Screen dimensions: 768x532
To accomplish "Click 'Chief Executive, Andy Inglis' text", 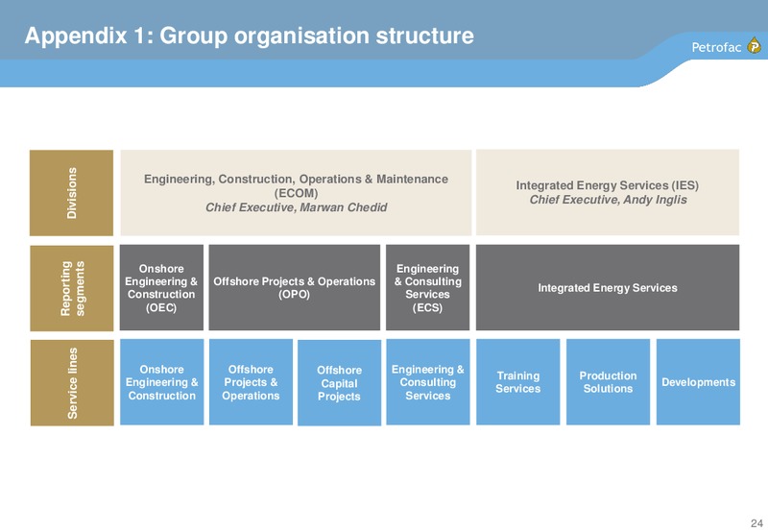I will click(x=608, y=200).
